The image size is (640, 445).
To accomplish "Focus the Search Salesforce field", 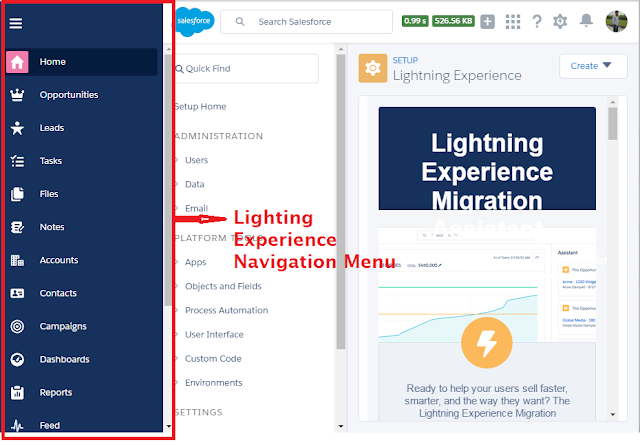I will pyautogui.click(x=307, y=22).
